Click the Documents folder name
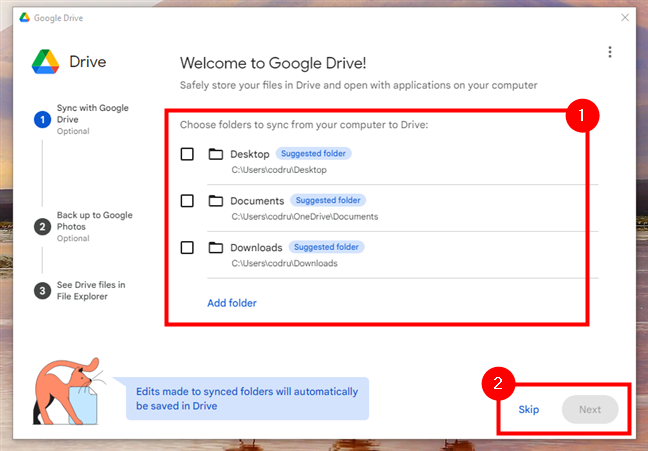Image resolution: width=648 pixels, height=451 pixels. coord(257,201)
